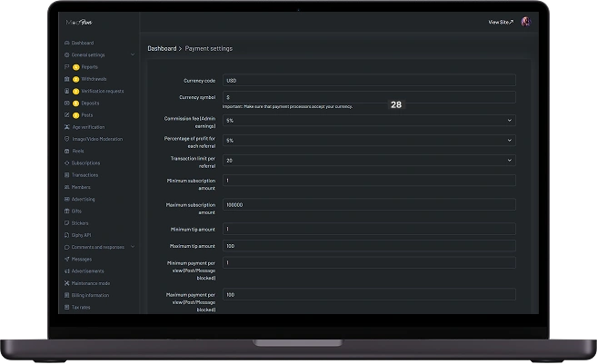Click the Posts edit icon
Image resolution: width=597 pixels, height=364 pixels.
pos(67,115)
